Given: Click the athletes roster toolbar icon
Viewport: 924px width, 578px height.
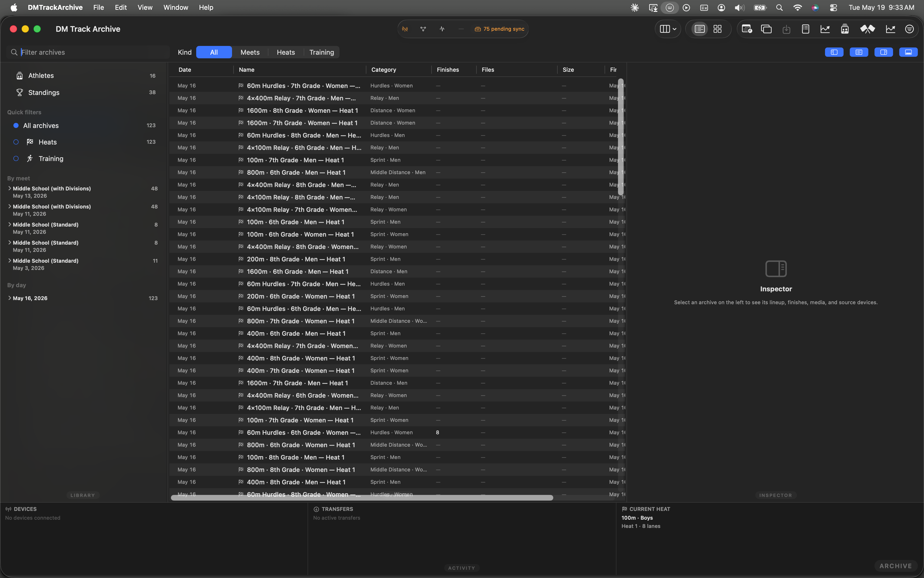Looking at the screenshot, I should pos(845,29).
